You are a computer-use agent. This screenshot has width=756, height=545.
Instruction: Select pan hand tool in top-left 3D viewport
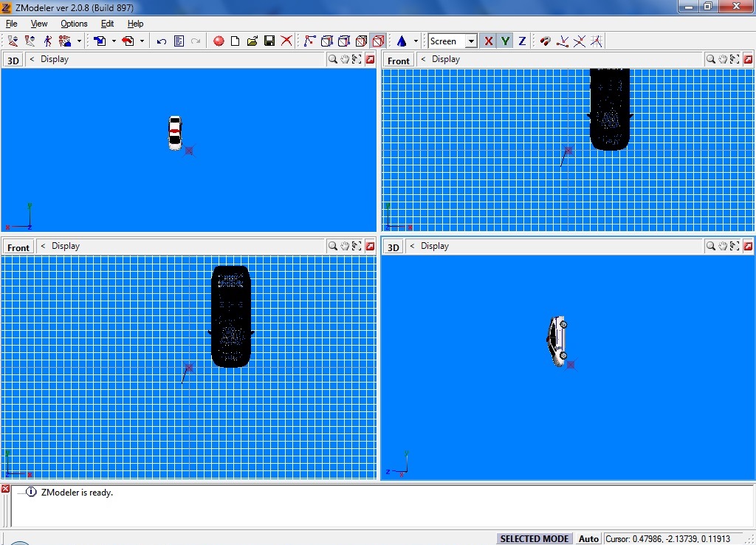tap(345, 59)
